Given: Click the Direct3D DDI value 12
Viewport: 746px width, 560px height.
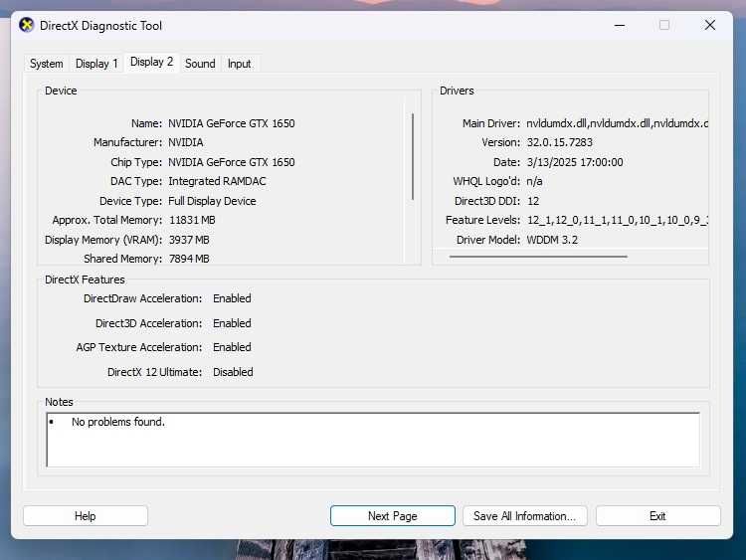Looking at the screenshot, I should click(533, 201).
